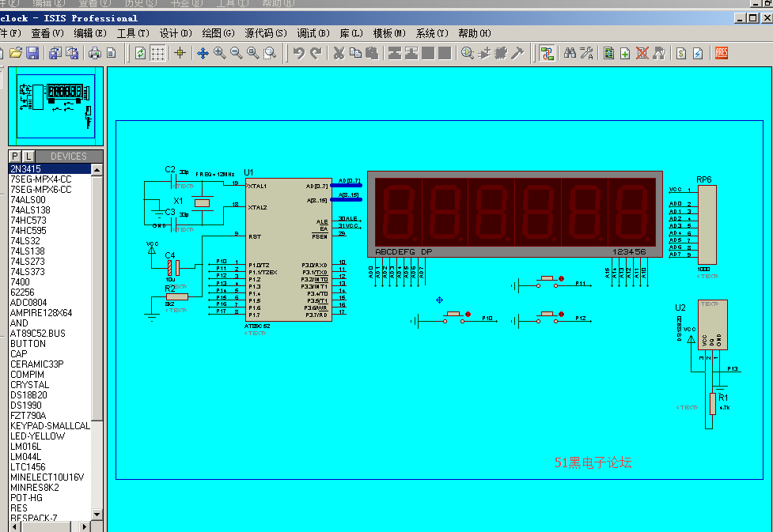Toggle the Wire Auto-router button
This screenshot has height=532, width=773.
click(x=546, y=53)
